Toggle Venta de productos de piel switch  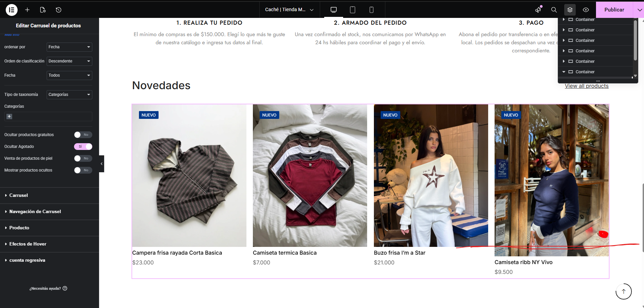click(x=83, y=158)
